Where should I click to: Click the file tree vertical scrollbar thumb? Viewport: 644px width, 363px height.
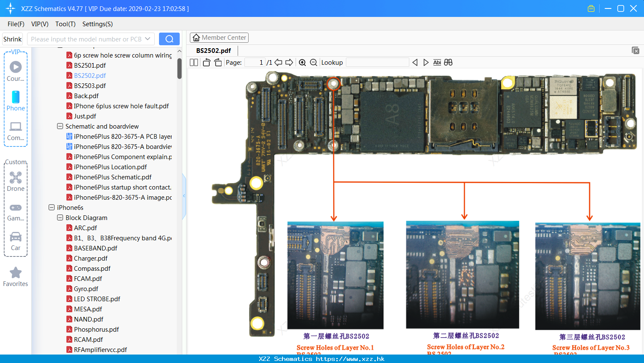[179, 69]
